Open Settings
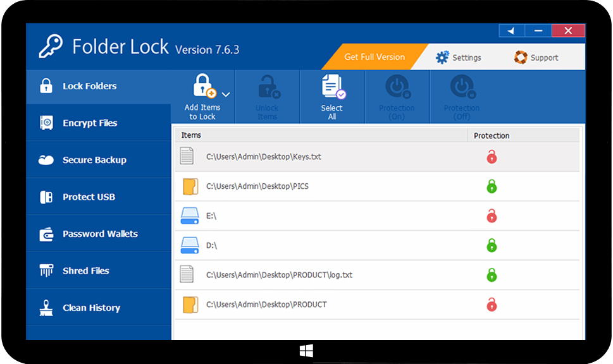Viewport: 613px width, 364px height. tap(459, 58)
